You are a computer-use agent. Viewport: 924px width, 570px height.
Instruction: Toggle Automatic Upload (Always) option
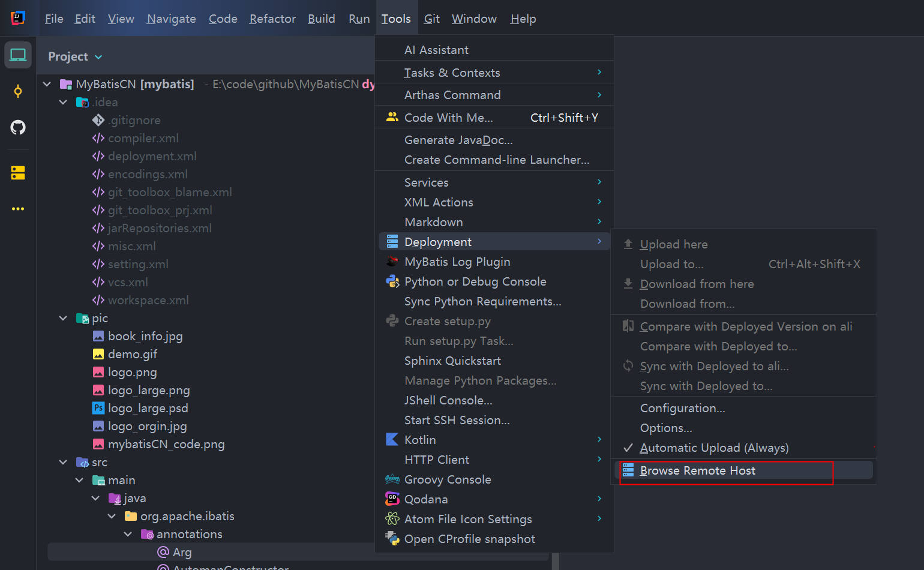point(744,448)
